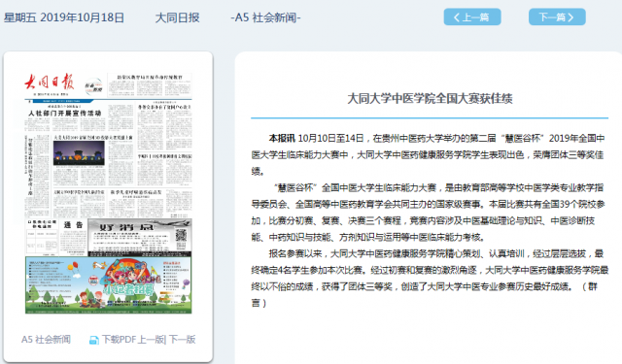Go to the next article (下一篇)

pos(557,17)
